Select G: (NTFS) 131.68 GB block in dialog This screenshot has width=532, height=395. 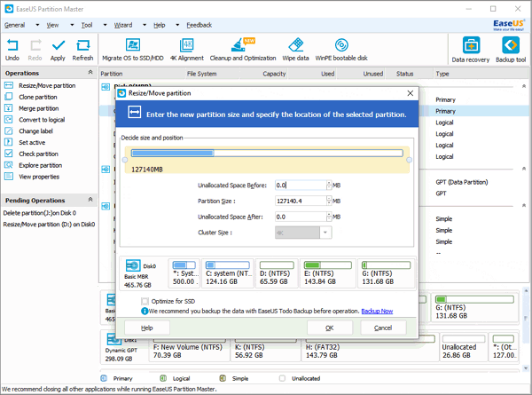click(x=386, y=273)
